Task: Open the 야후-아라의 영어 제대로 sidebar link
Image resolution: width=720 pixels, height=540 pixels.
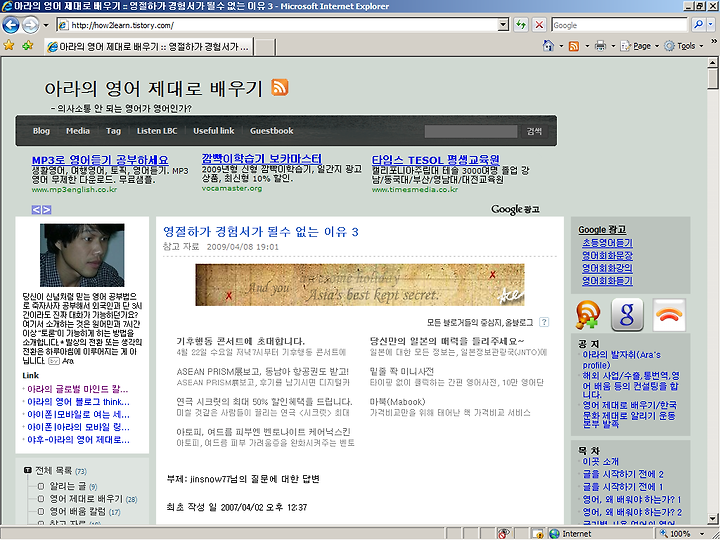Action: (x=78, y=439)
